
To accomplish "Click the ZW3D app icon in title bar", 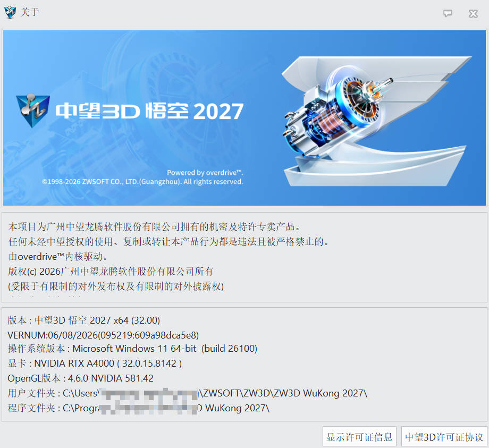I will pyautogui.click(x=10, y=12).
